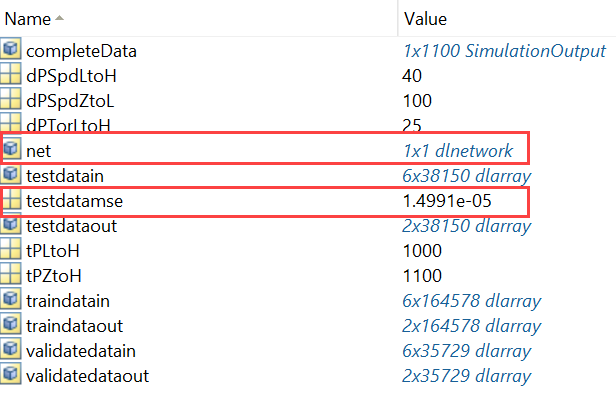
Task: Click the validatedatain object icon
Action: click(11, 349)
